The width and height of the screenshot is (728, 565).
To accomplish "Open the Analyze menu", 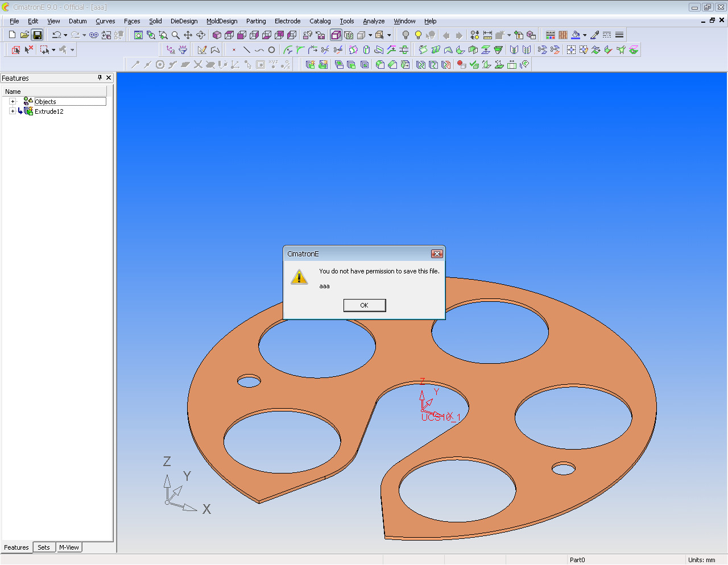I will click(374, 21).
